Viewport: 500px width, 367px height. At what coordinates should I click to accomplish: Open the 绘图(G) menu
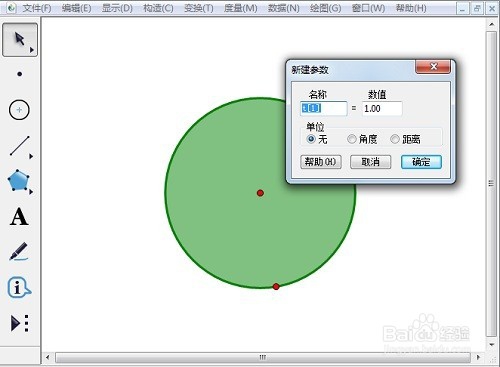pos(325,8)
